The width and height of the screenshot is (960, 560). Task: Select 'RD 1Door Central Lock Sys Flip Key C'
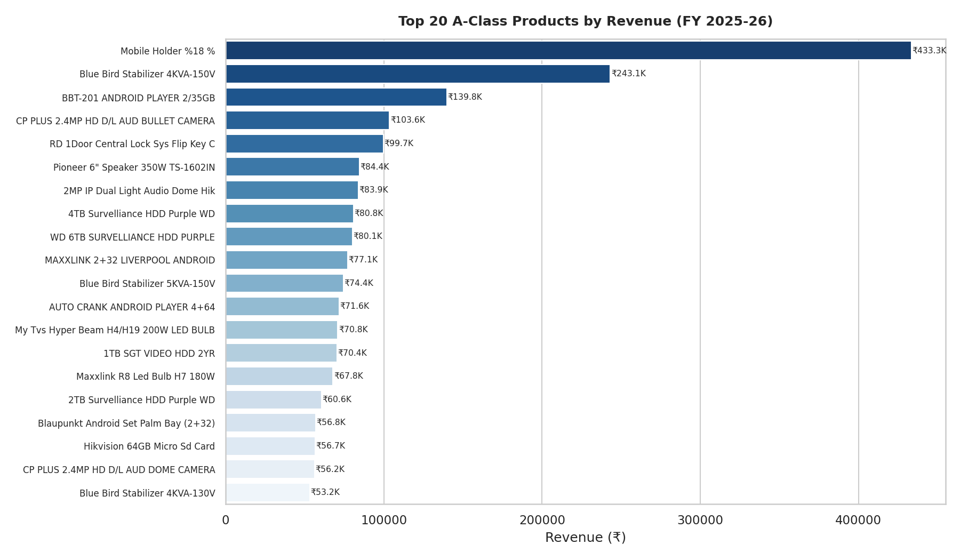click(x=132, y=144)
